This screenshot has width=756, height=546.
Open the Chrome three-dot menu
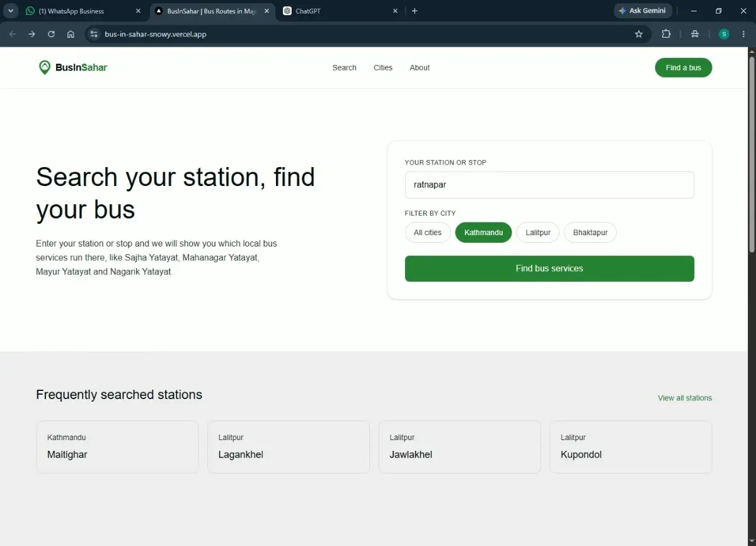point(743,34)
